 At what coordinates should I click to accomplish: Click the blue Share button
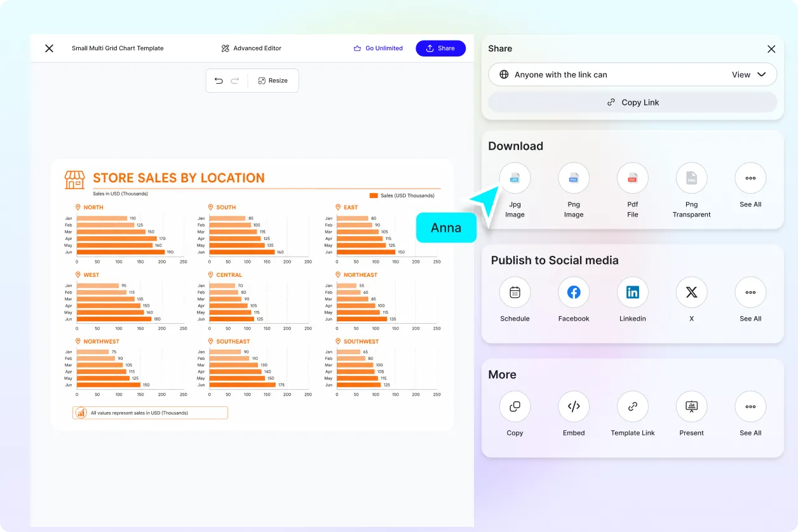[441, 48]
